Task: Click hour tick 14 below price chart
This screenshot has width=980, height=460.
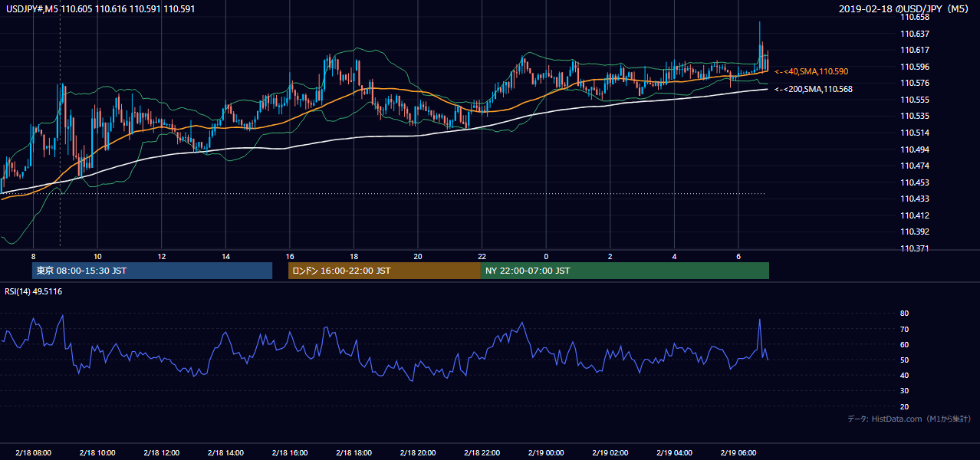Action: pyautogui.click(x=225, y=255)
